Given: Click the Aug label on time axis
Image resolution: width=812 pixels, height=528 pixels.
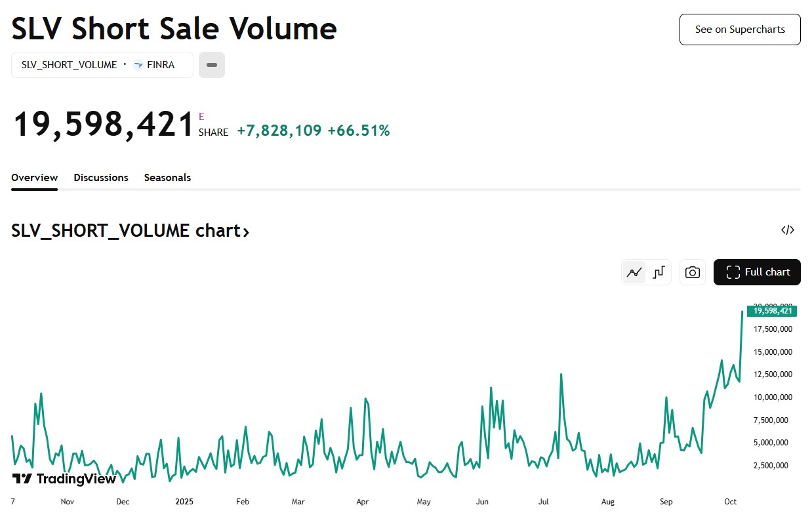Looking at the screenshot, I should coord(608,502).
